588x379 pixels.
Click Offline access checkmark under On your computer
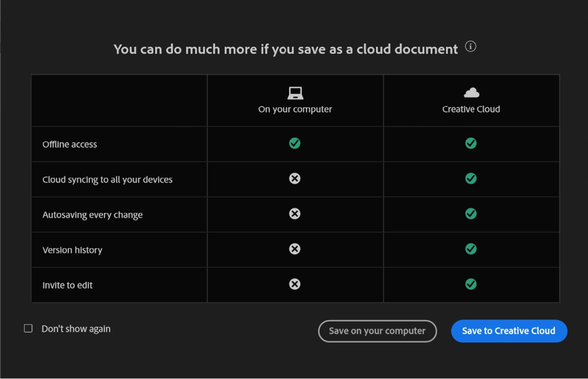tap(295, 143)
